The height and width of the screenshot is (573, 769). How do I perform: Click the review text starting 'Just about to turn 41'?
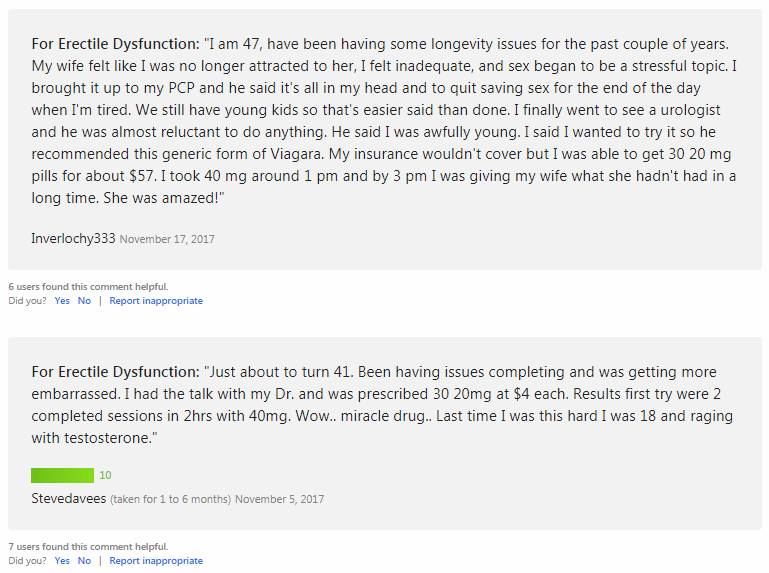[x=382, y=405]
